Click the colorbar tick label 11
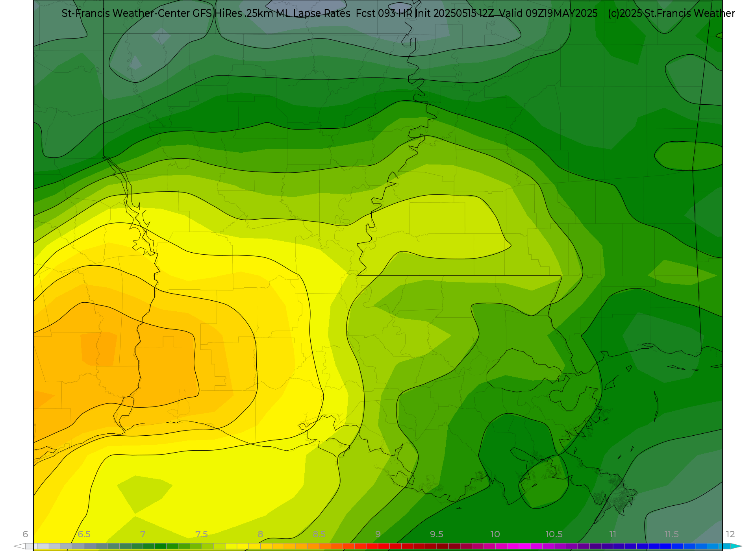This screenshot has width=756, height=551. 613,534
